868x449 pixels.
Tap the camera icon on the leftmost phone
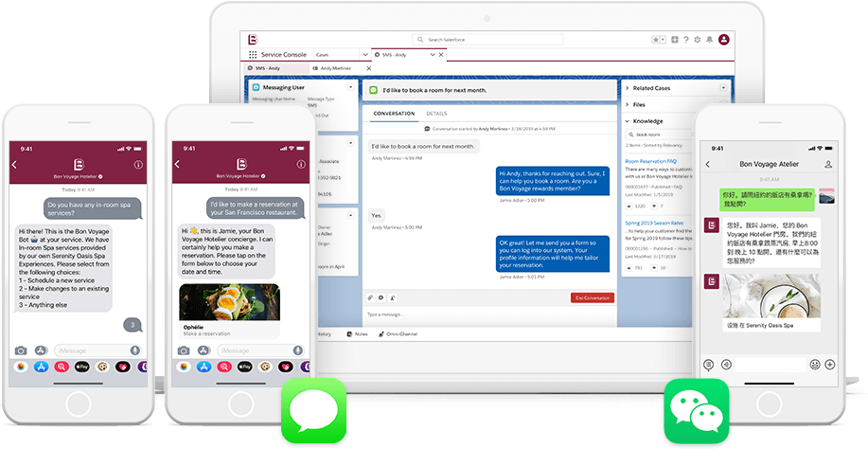tap(21, 350)
